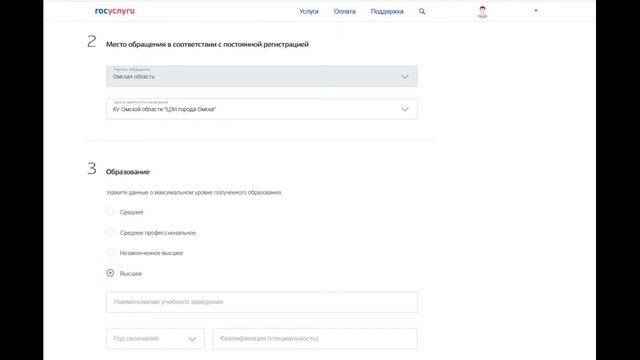The height and width of the screenshot is (360, 640).
Task: Choose Среднее профессиональное education option
Action: click(110, 232)
